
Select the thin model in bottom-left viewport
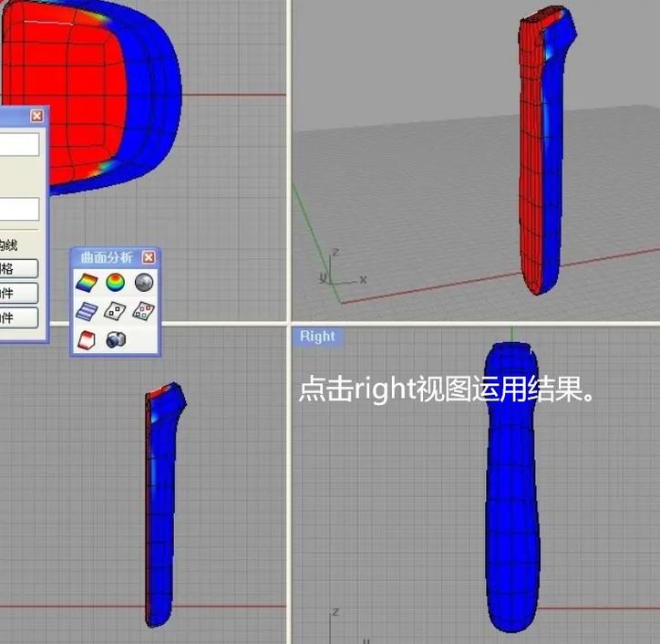pos(161,511)
